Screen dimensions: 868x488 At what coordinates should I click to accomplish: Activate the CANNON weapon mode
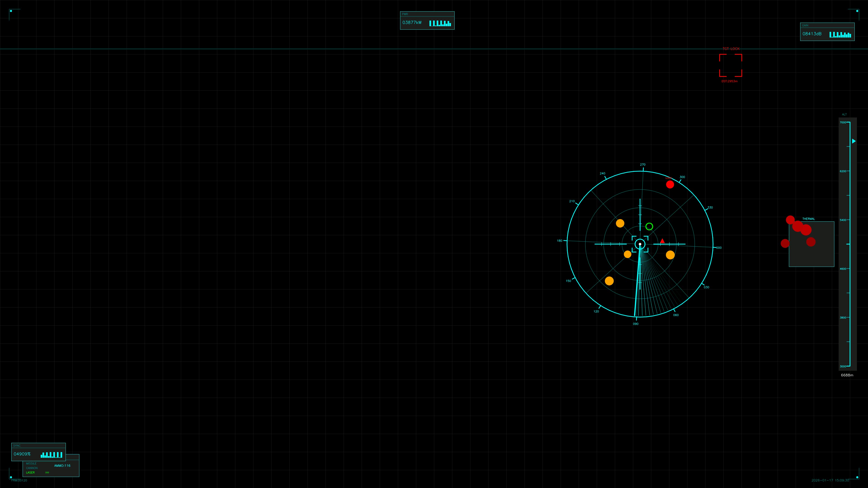[x=32, y=468]
